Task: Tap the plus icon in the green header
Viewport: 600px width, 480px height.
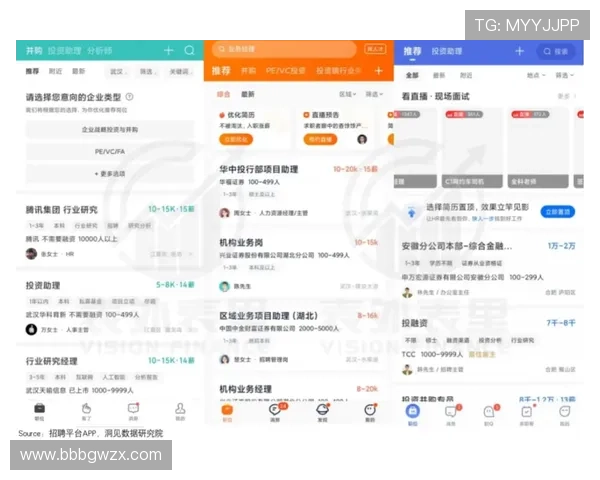Action: tap(169, 50)
